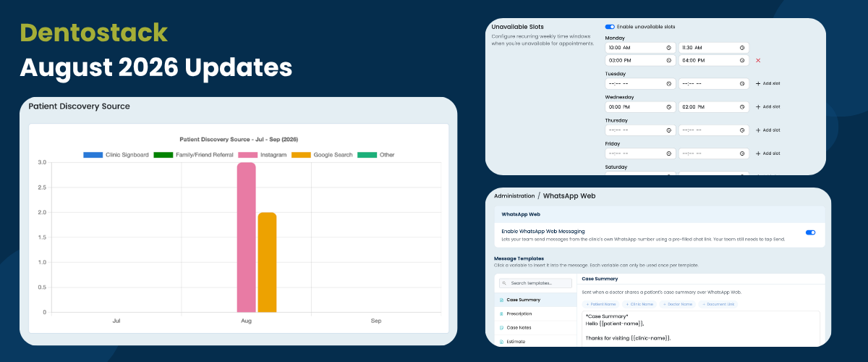The height and width of the screenshot is (362, 868).
Task: Click the pink Instagram bar for Aug
Action: point(247,237)
